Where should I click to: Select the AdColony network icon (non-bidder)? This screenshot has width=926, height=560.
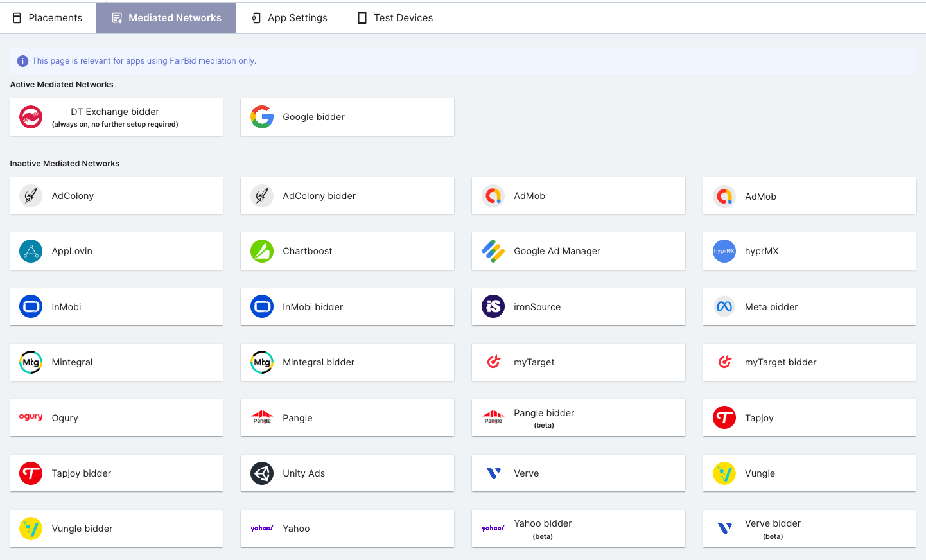[x=31, y=196]
